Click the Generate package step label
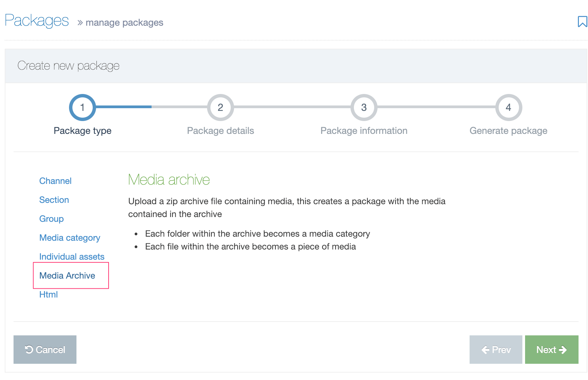 pos(508,131)
